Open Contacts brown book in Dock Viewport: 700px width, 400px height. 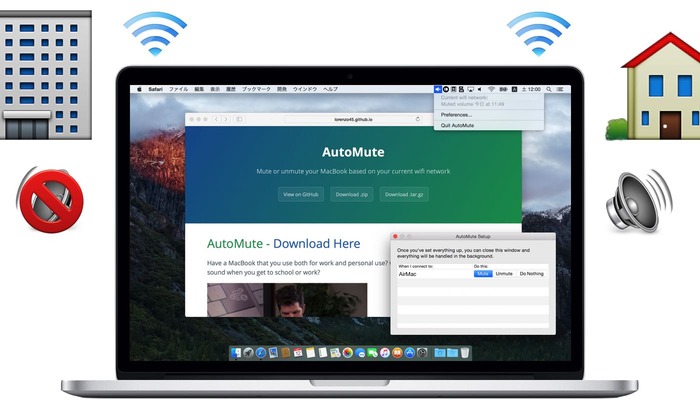pos(286,353)
